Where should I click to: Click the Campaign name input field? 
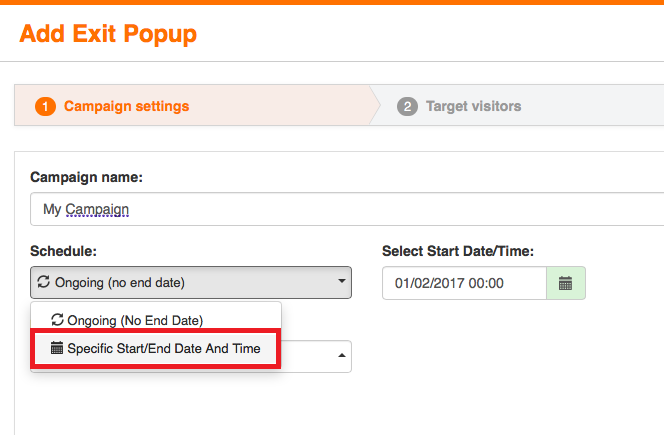tap(347, 209)
